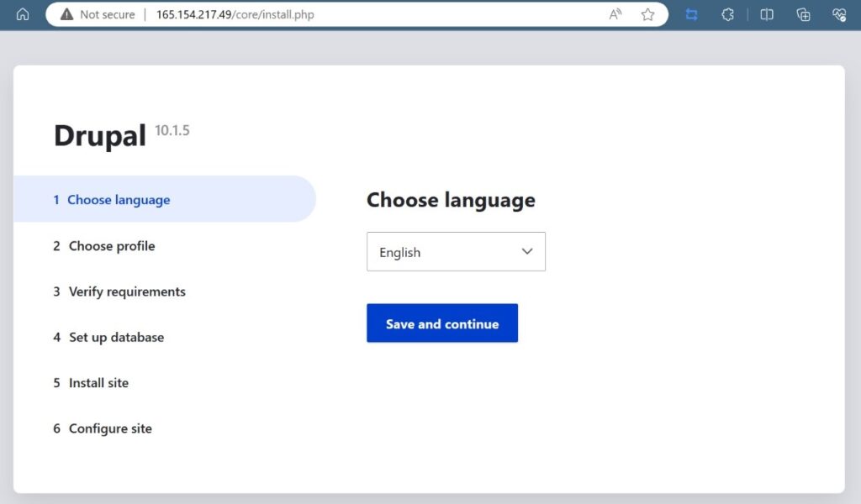This screenshot has height=504, width=861.
Task: Click the browser Home icon
Action: [x=23, y=14]
